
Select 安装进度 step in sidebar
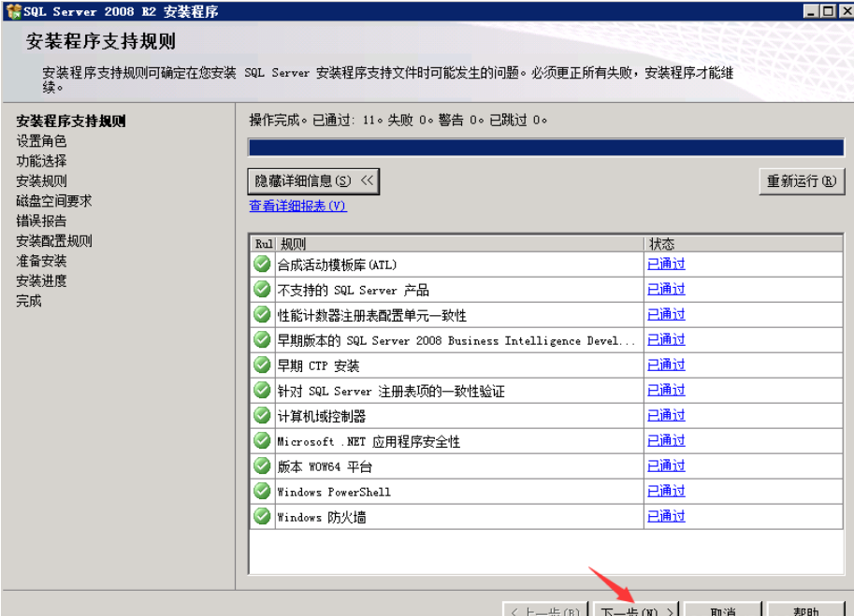[x=41, y=280]
